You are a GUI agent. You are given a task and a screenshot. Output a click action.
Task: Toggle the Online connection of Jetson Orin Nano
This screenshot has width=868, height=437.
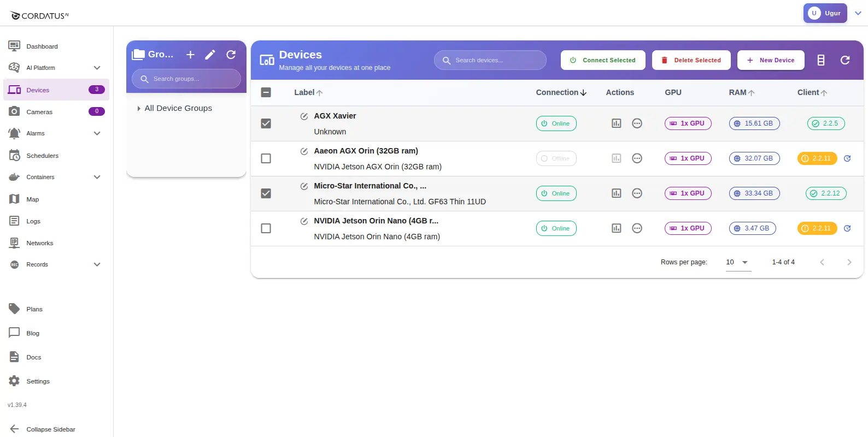pyautogui.click(x=556, y=228)
